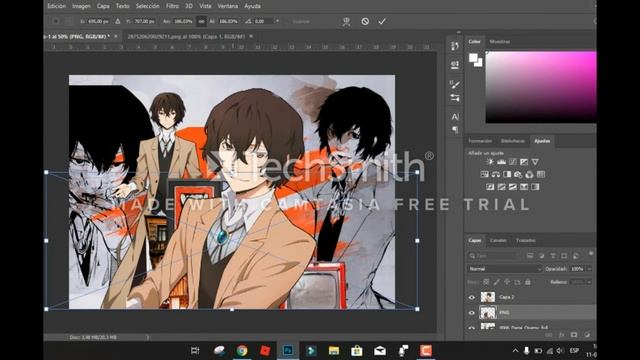Open the Capa menu
The image size is (640, 360).
pyautogui.click(x=103, y=6)
